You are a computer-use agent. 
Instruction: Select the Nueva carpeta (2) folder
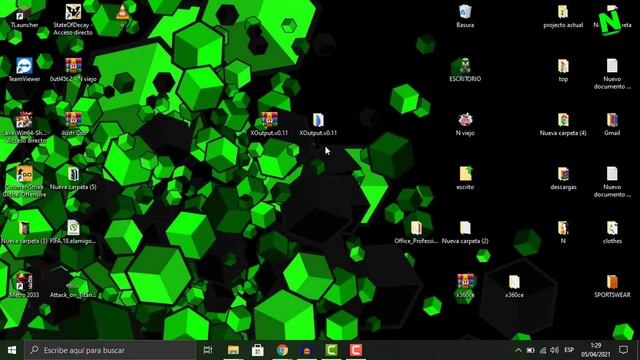click(x=465, y=228)
